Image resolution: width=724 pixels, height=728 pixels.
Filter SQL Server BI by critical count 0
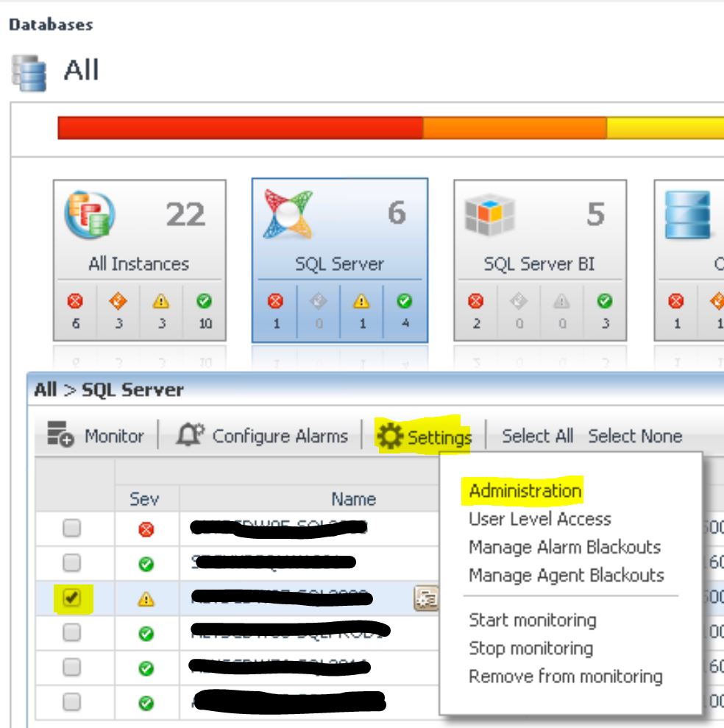[519, 310]
